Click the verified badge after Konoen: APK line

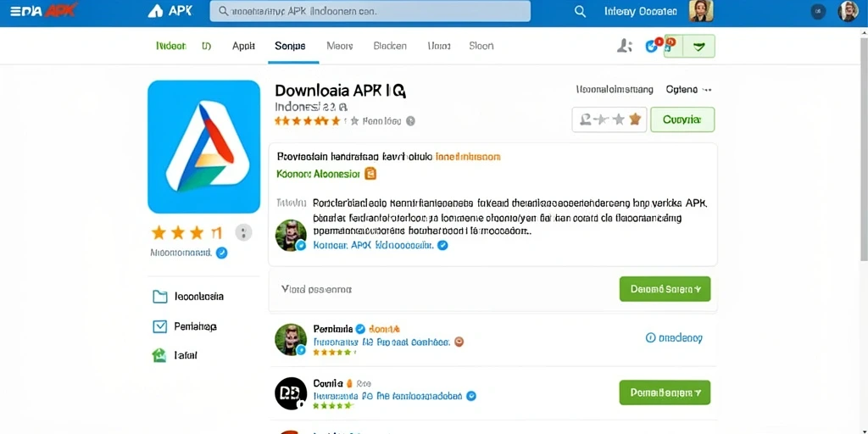click(x=442, y=245)
